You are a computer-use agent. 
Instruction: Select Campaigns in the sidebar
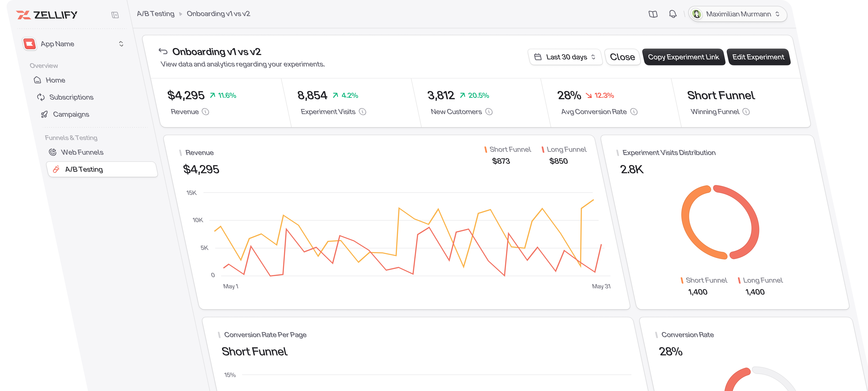tap(71, 114)
